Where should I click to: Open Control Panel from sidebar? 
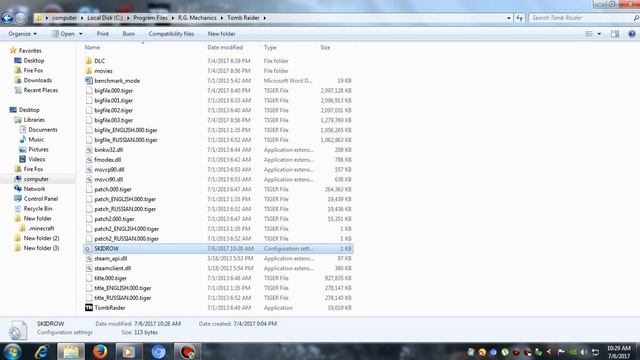tap(41, 199)
